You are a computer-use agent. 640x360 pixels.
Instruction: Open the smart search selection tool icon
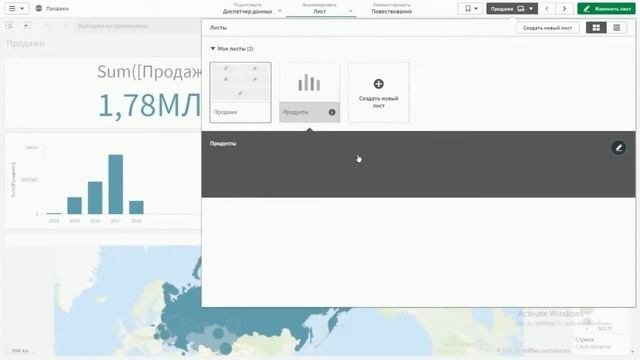(x=9, y=26)
